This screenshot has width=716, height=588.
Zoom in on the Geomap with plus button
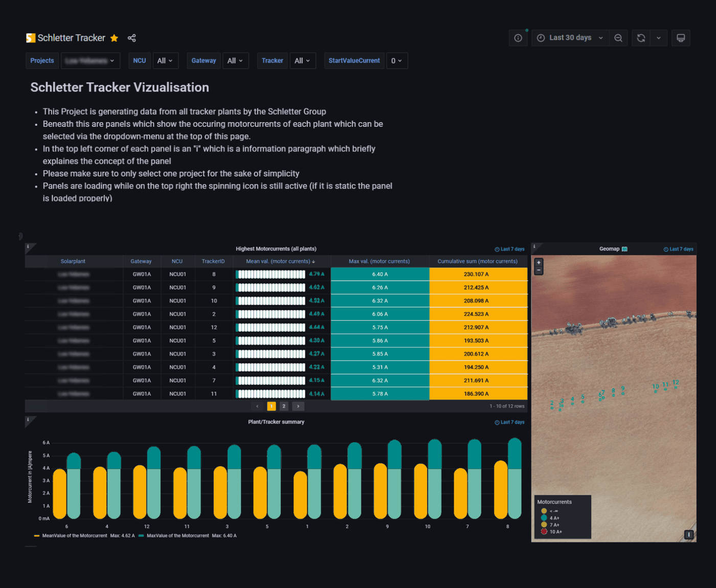point(539,262)
